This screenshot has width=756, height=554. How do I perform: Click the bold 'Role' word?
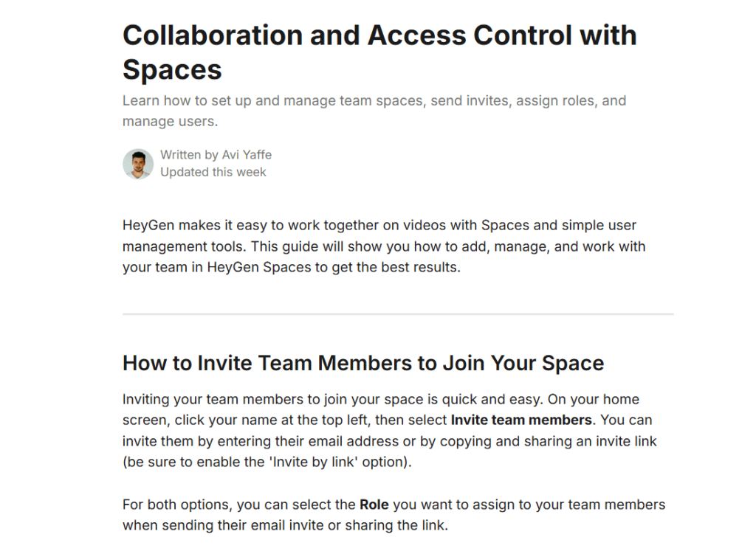(x=374, y=505)
